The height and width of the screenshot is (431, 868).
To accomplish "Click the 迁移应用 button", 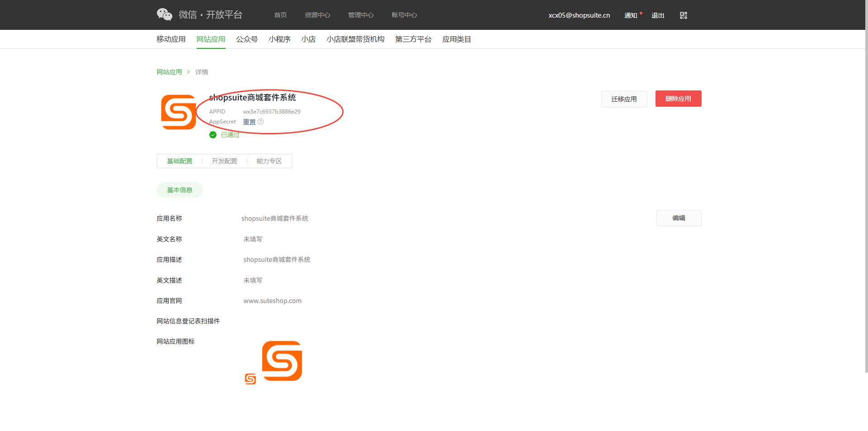I will coord(624,99).
